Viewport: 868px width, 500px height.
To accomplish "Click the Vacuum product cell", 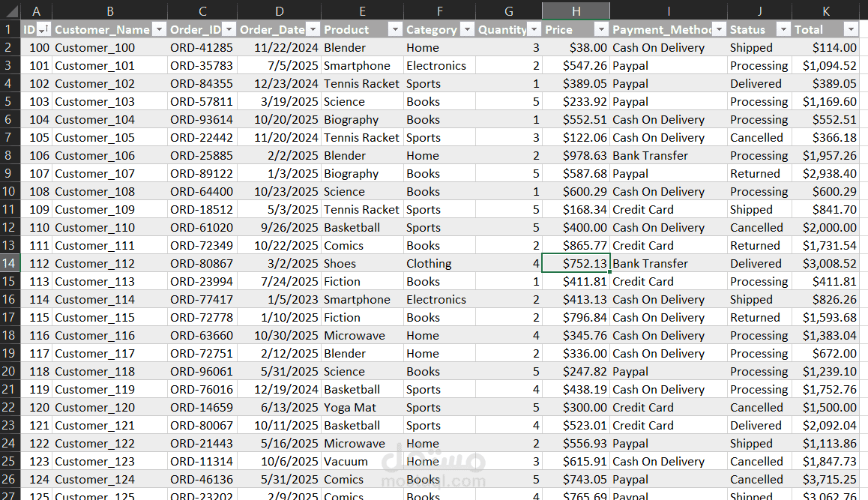I will pyautogui.click(x=362, y=462).
